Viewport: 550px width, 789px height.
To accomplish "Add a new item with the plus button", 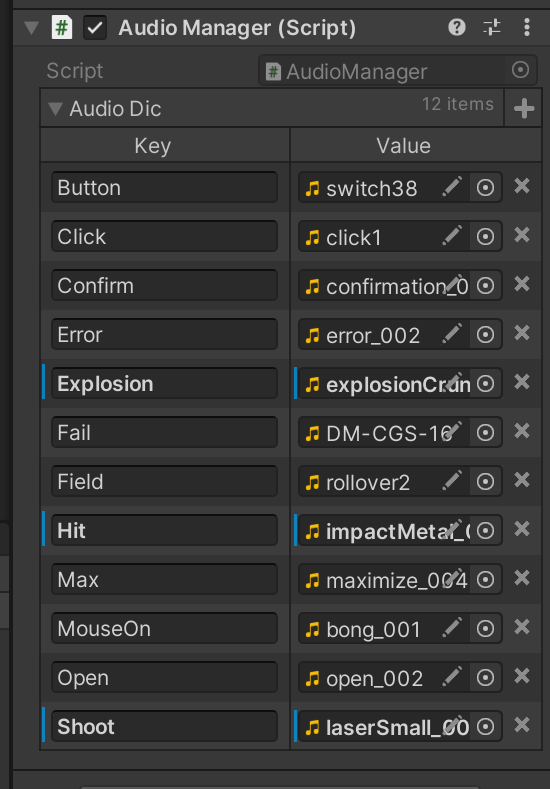I will click(524, 108).
